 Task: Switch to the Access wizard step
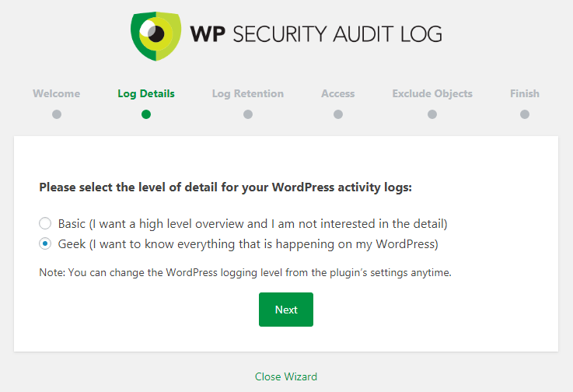tap(338, 94)
